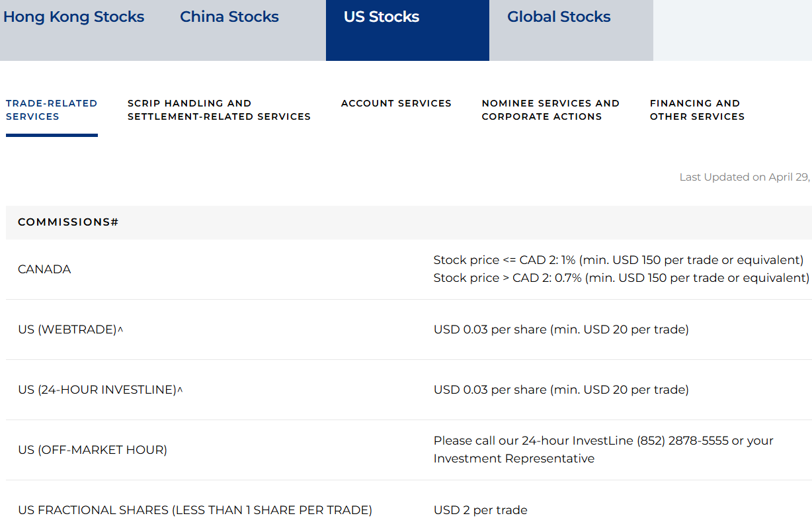Viewport: 812px width, 528px height.
Task: Show the Account Services section
Action: 396,103
